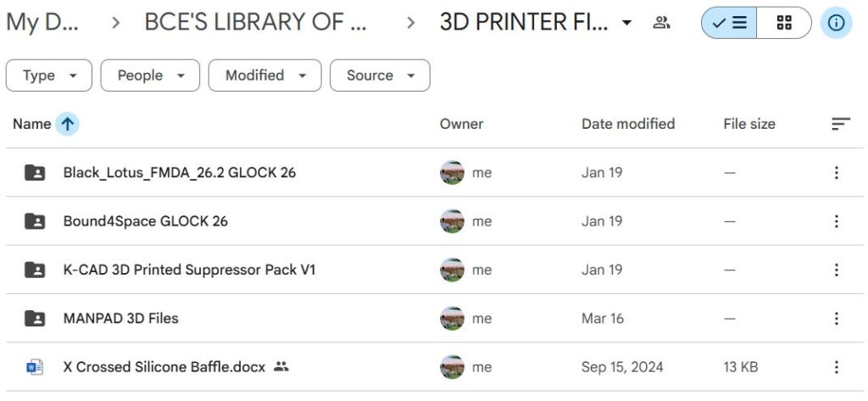Open more actions for Bound4Space GLOCK 26
The image size is (868, 401).
[x=836, y=221]
